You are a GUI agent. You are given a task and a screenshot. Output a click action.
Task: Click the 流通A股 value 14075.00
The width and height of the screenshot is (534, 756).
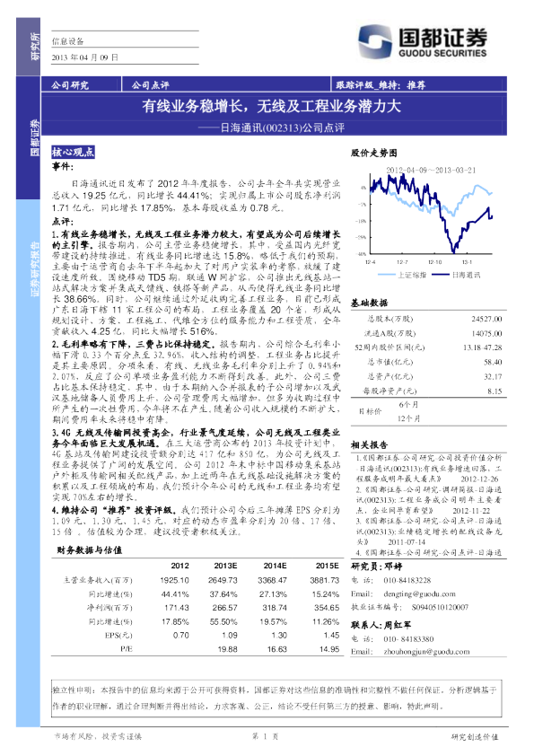[x=486, y=334]
